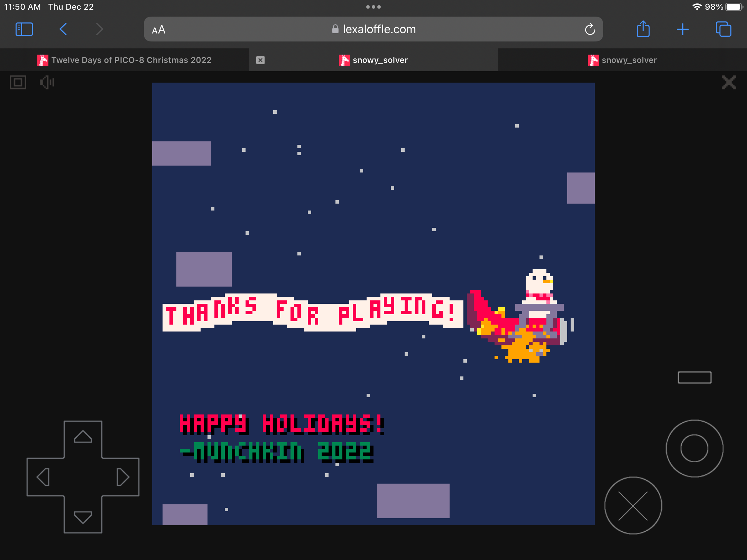Toggle PICO-8 fullscreen mode
Image resolution: width=747 pixels, height=560 pixels.
point(18,83)
